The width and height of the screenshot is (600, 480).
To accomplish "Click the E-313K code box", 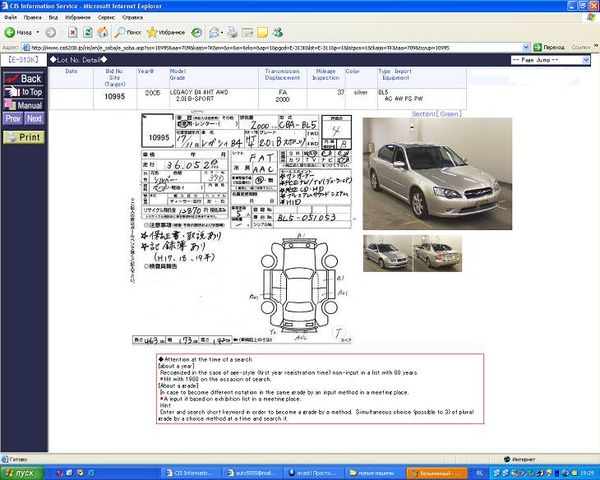I will point(24,60).
